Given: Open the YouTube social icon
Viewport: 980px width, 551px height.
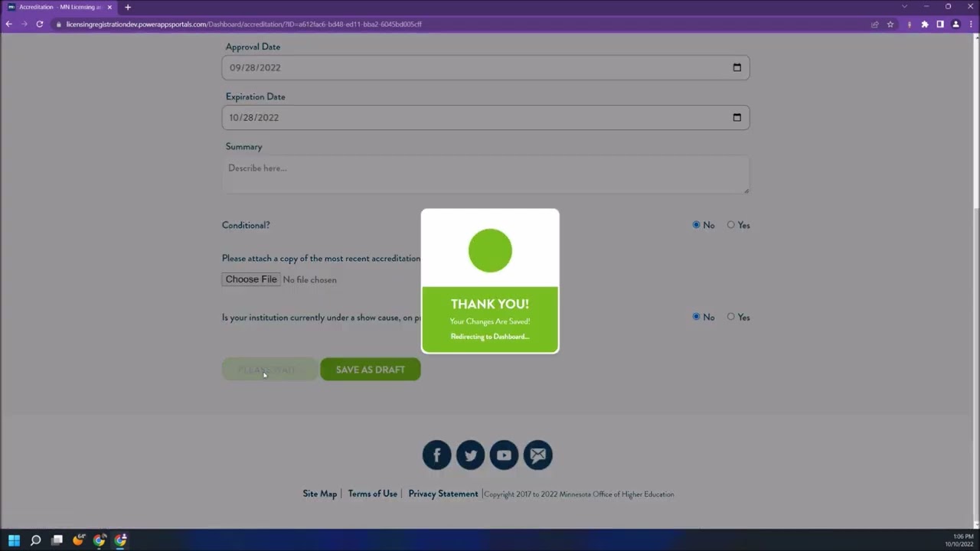Looking at the screenshot, I should (504, 455).
